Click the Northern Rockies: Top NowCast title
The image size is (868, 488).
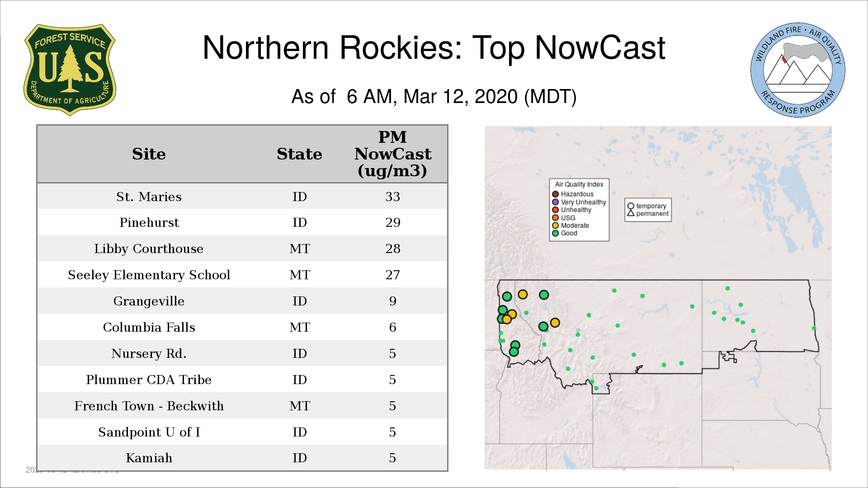point(434,48)
